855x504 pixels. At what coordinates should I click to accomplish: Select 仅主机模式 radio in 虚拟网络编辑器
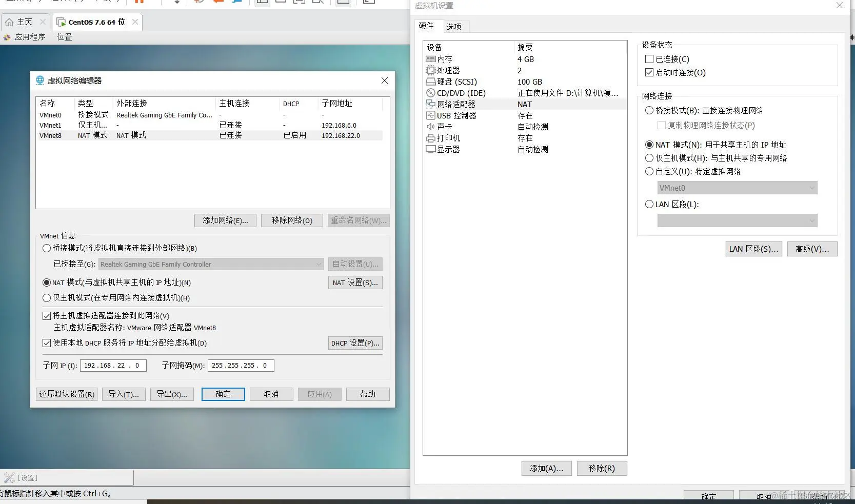(x=47, y=298)
